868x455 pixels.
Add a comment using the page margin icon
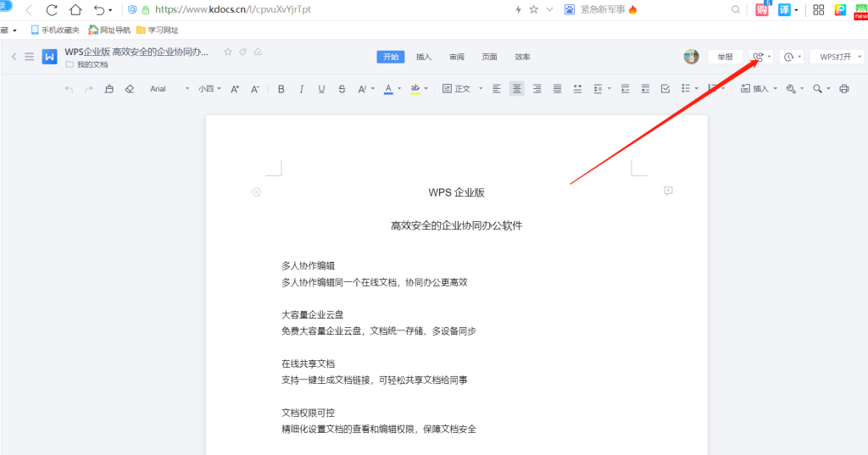(668, 191)
